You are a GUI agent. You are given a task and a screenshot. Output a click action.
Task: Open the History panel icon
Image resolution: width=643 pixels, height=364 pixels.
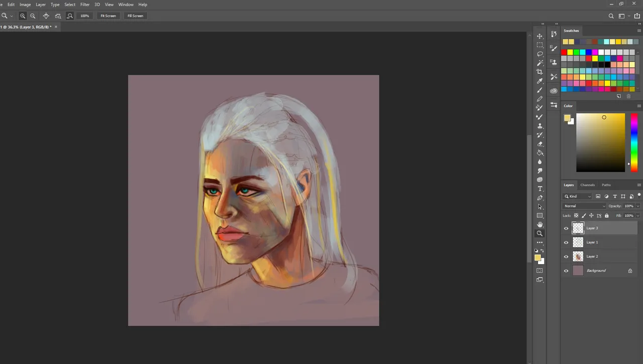554,35
